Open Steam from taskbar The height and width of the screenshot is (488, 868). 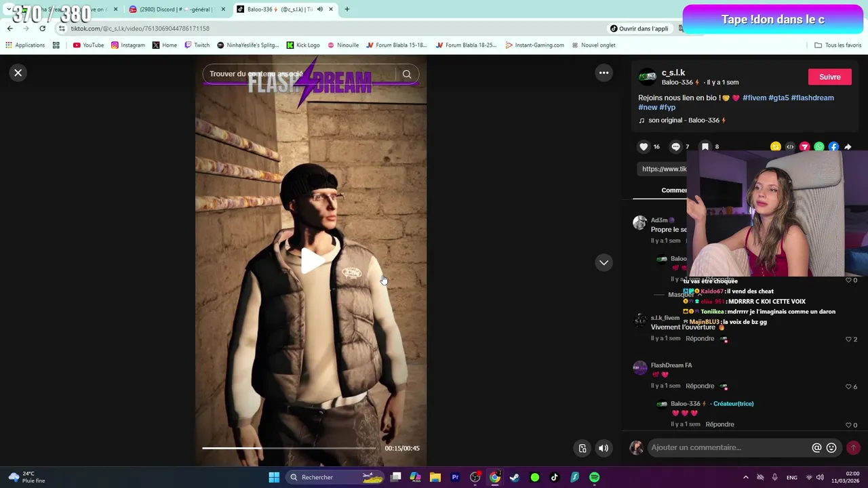[515, 477]
